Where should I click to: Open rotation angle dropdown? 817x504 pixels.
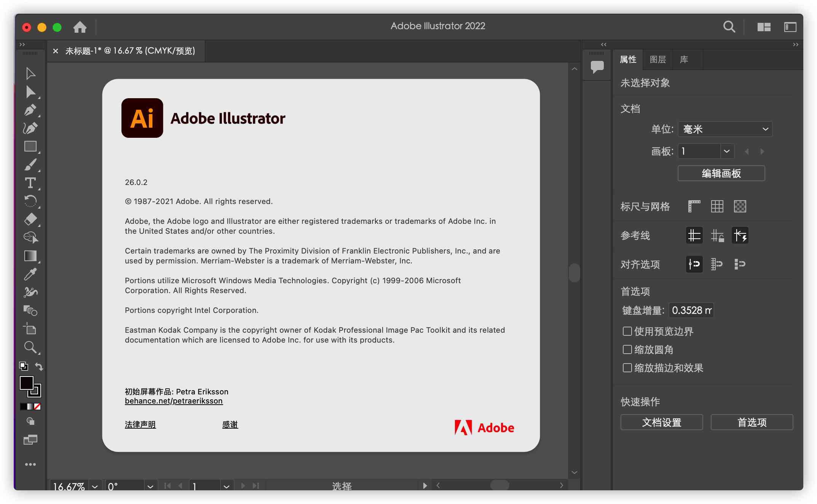click(x=150, y=486)
